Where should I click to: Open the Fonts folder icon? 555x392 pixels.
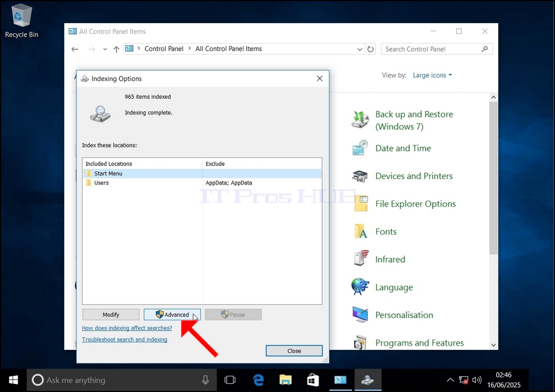tap(361, 231)
